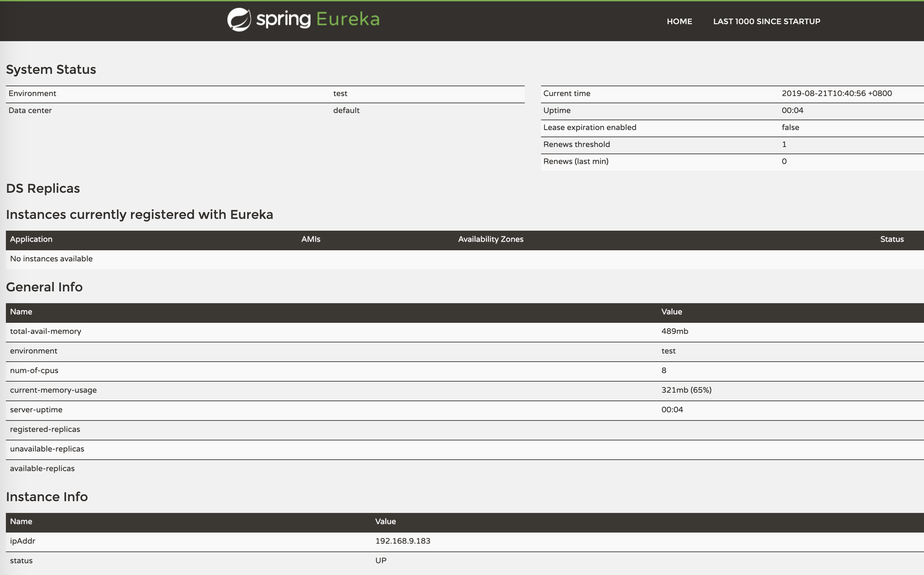Image resolution: width=924 pixels, height=575 pixels.
Task: Click the Lease expiration enabled row
Action: pos(589,127)
